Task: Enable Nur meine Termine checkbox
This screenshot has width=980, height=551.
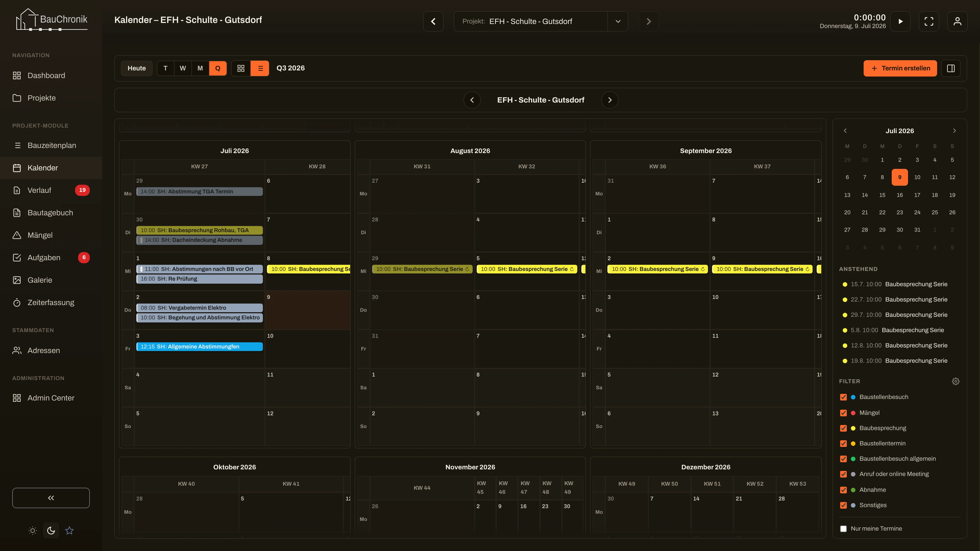Action: (843, 529)
